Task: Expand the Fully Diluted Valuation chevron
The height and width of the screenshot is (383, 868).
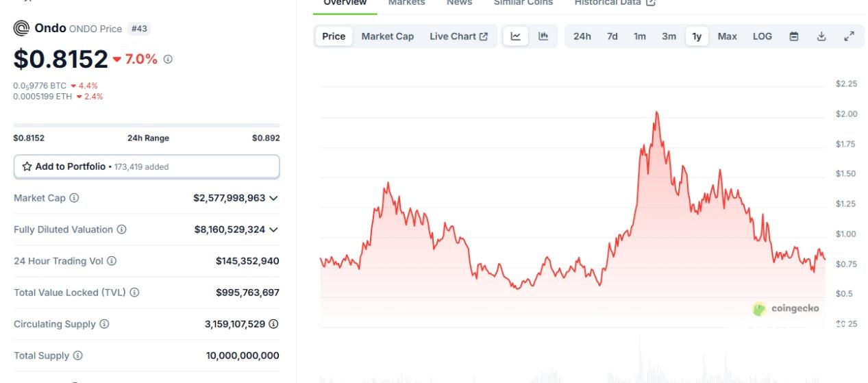Action: (274, 230)
